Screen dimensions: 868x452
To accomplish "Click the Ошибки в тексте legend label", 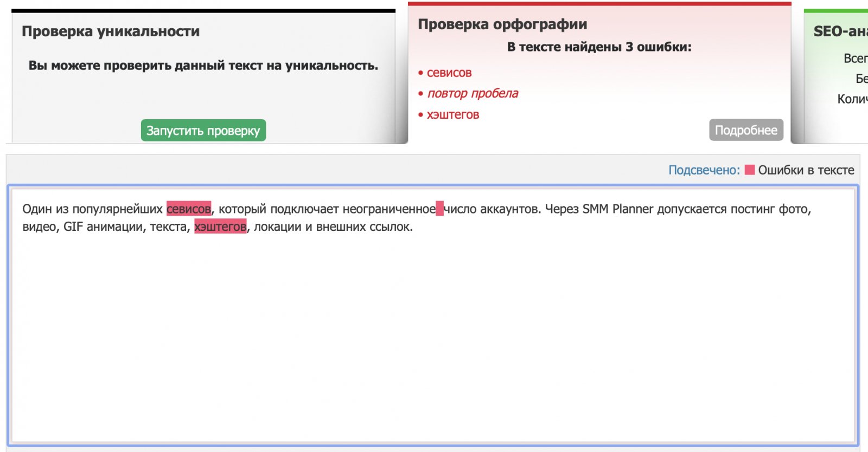I will pyautogui.click(x=806, y=170).
